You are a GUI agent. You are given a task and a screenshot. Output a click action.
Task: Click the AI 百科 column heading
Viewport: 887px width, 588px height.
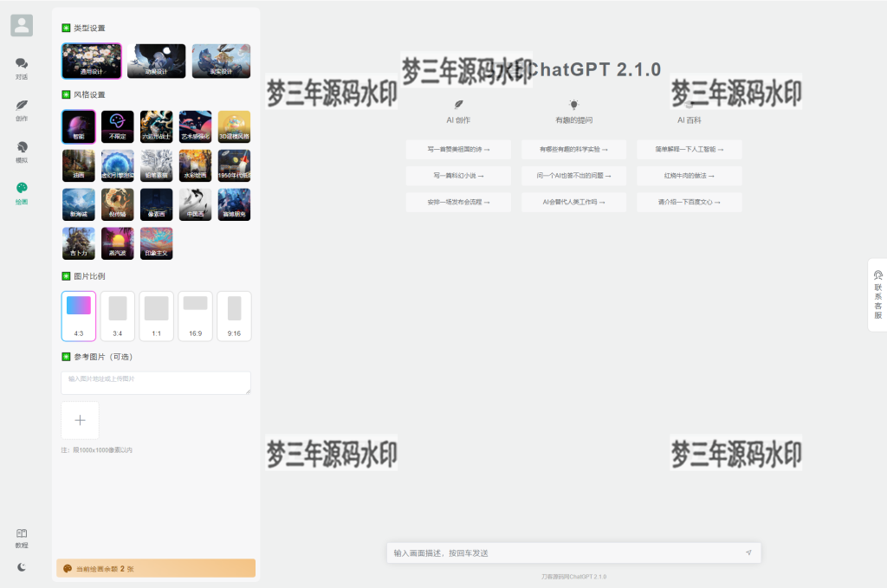coord(689,120)
